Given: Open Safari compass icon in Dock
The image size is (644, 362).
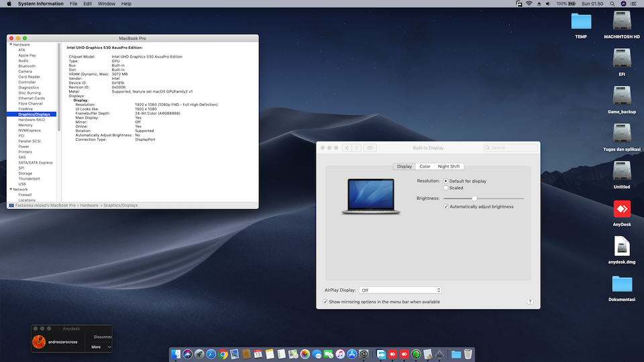Looking at the screenshot, I should click(x=211, y=354).
